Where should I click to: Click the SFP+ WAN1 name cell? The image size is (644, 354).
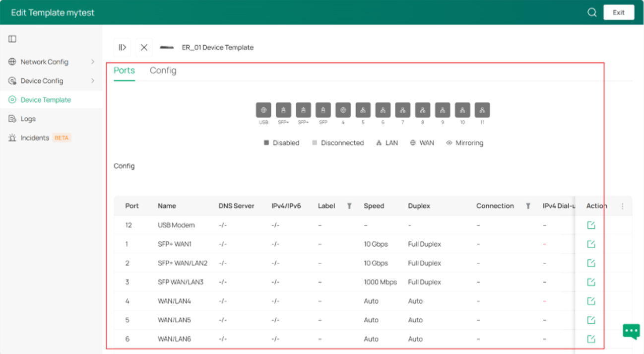pos(174,244)
